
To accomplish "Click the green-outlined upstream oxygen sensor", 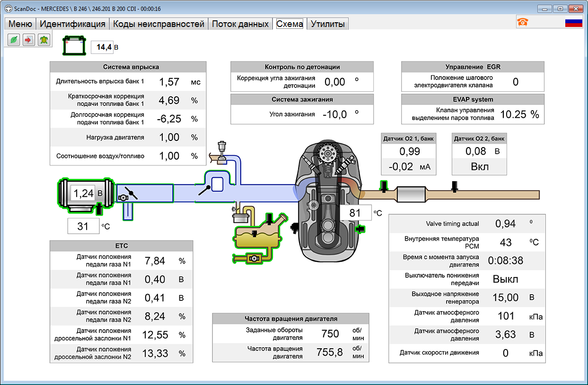I will coord(384,186).
